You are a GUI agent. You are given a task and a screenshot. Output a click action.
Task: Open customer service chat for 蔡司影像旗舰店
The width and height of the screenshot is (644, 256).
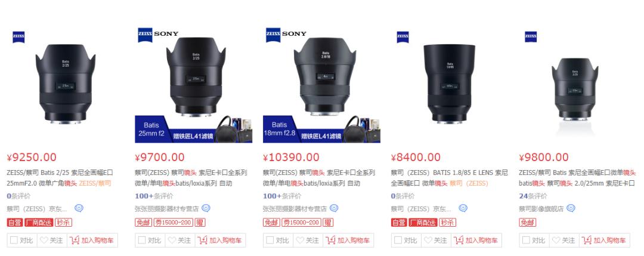[x=571, y=208]
